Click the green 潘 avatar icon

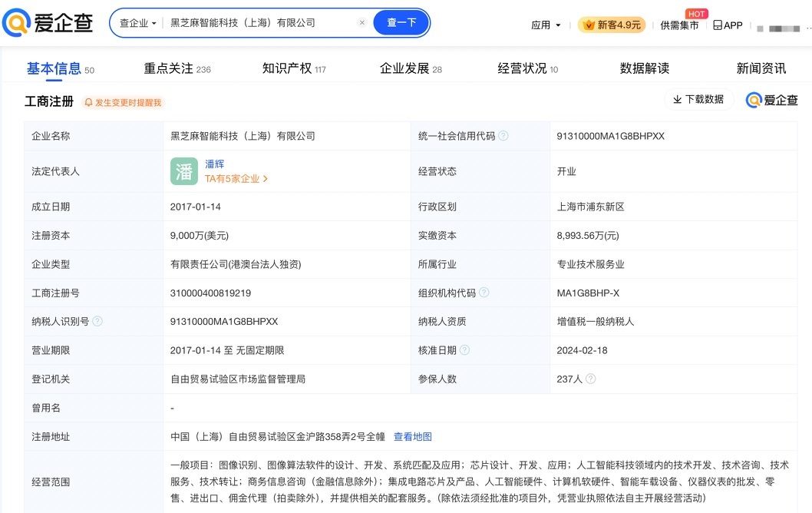point(184,171)
